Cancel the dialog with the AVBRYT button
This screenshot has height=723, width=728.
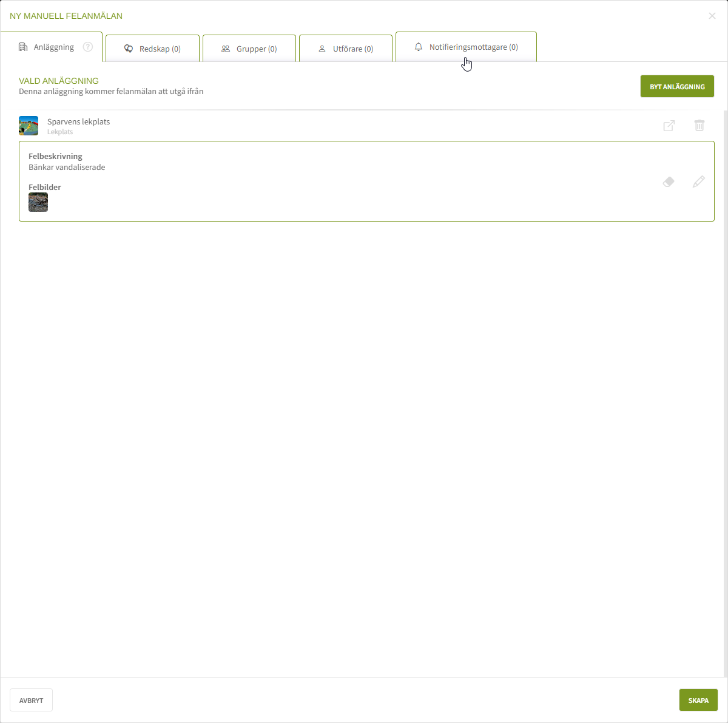(31, 700)
